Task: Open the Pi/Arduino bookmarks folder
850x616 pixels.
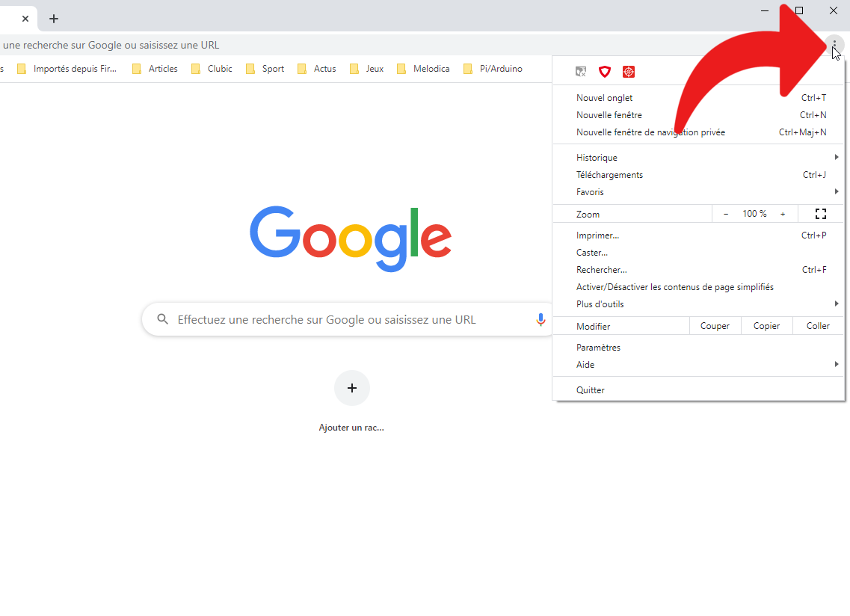Action: coord(493,69)
